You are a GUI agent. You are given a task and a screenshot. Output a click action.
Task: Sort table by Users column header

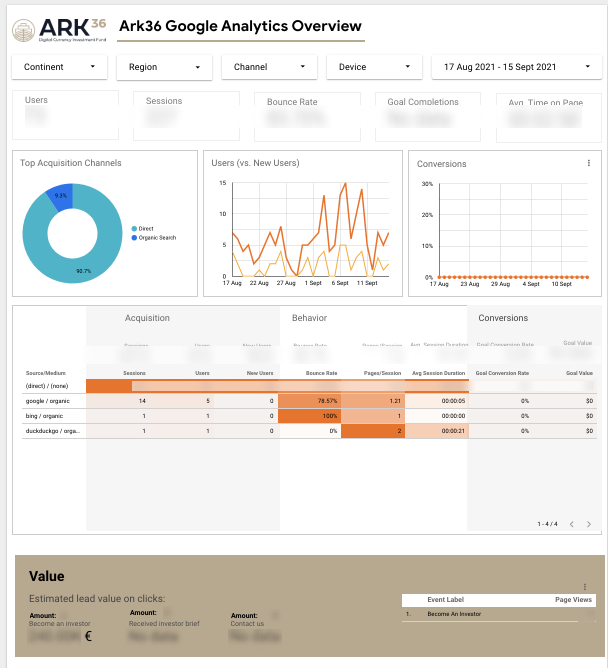pyautogui.click(x=202, y=373)
